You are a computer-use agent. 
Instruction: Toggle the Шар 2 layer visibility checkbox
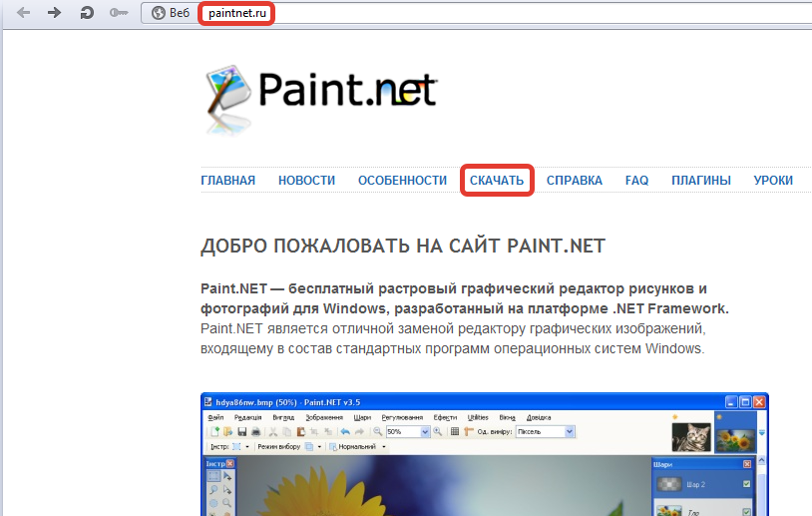tap(746, 485)
